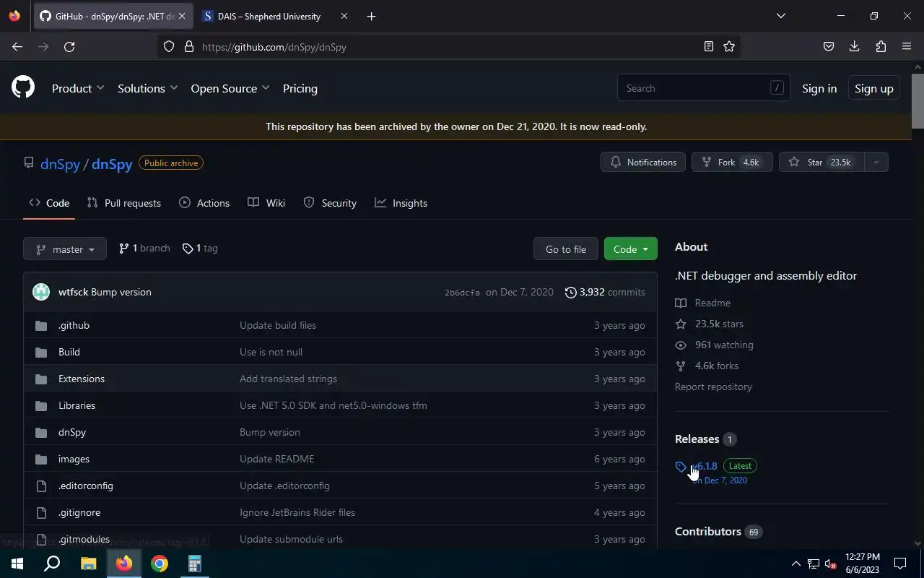924x578 pixels.
Task: Open the .editorconfig file
Action: tap(86, 486)
